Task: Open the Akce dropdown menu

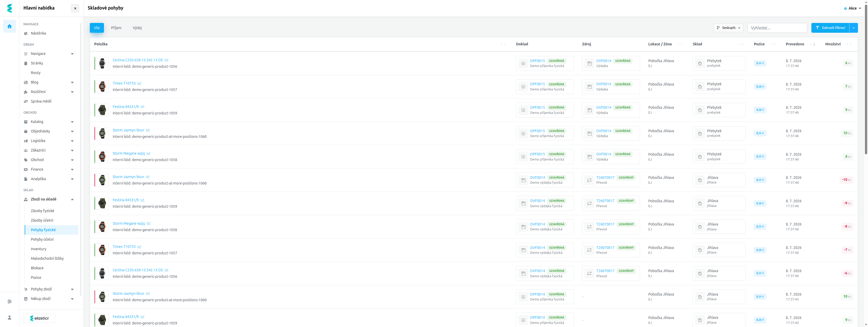Action: tap(853, 9)
